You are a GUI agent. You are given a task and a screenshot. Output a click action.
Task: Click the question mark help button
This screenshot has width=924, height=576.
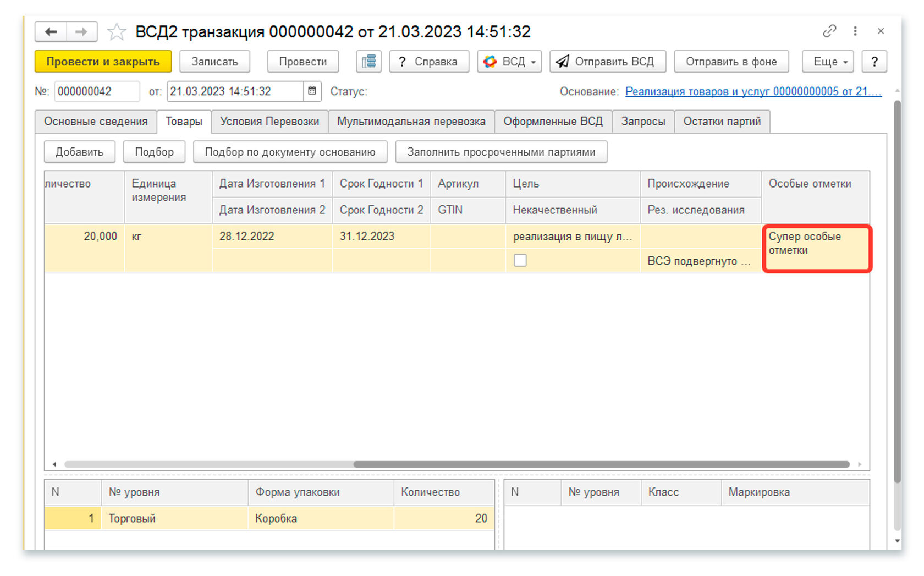pyautogui.click(x=874, y=62)
